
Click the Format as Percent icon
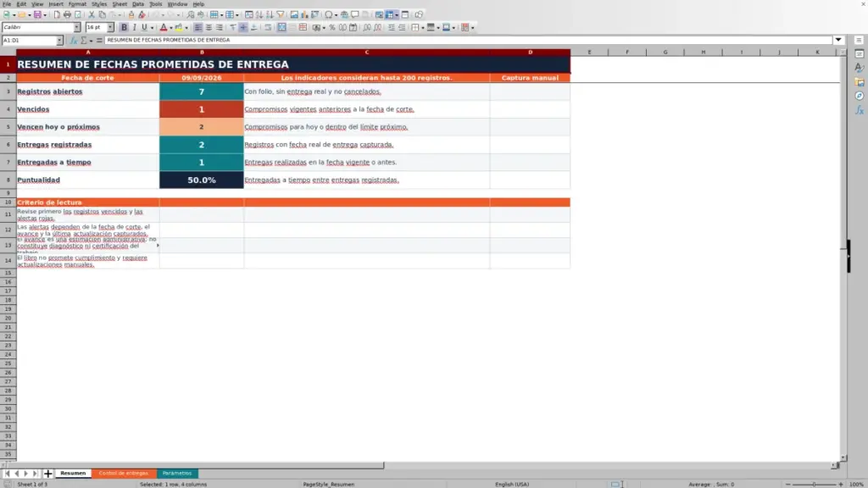tap(332, 28)
